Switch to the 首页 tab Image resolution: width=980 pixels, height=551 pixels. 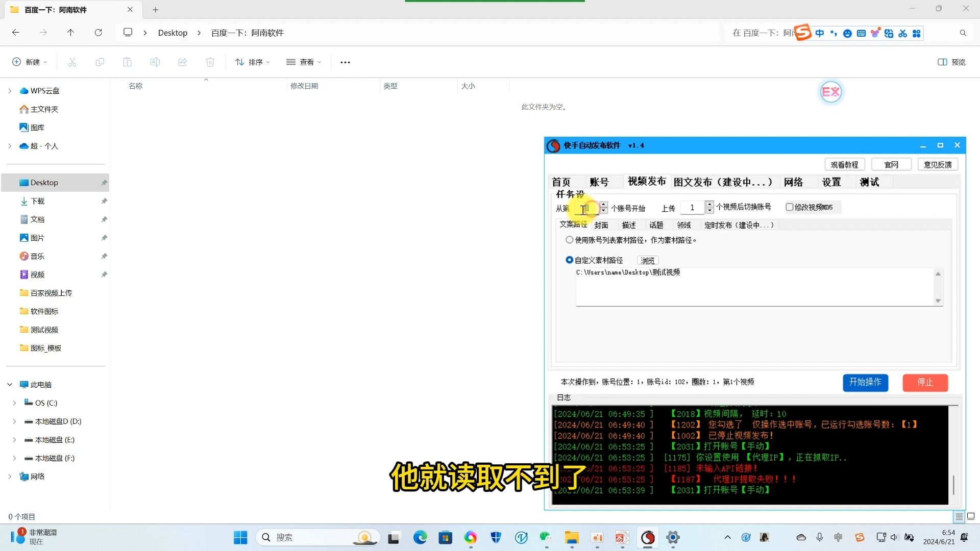[x=561, y=182]
